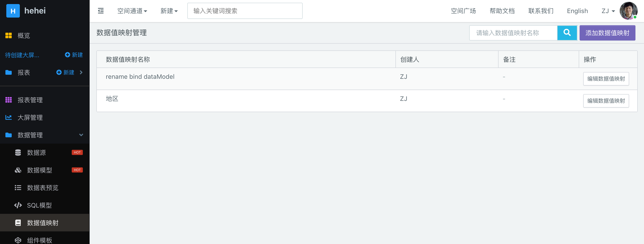Screen dimensions: 644x244
Task: Open the ZJ user dropdown
Action: pos(608,11)
